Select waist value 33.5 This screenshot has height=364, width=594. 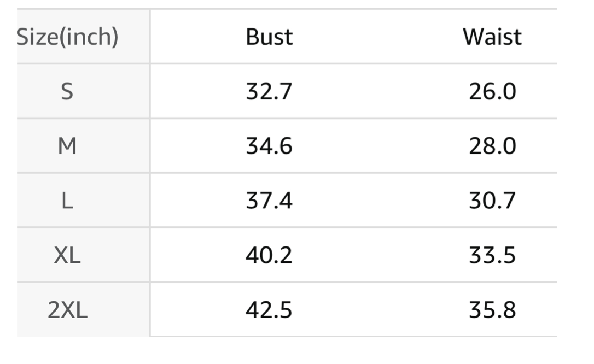[492, 255]
